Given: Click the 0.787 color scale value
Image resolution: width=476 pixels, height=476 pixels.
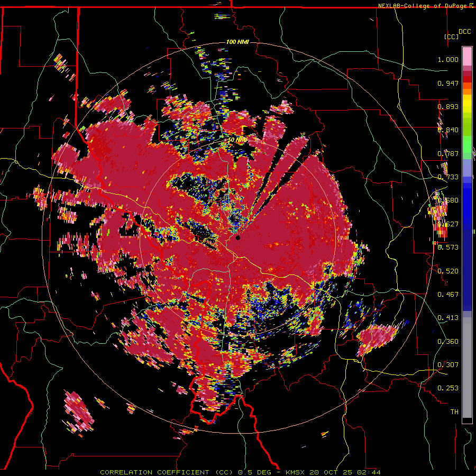Looking at the screenshot, I should click(x=448, y=153).
